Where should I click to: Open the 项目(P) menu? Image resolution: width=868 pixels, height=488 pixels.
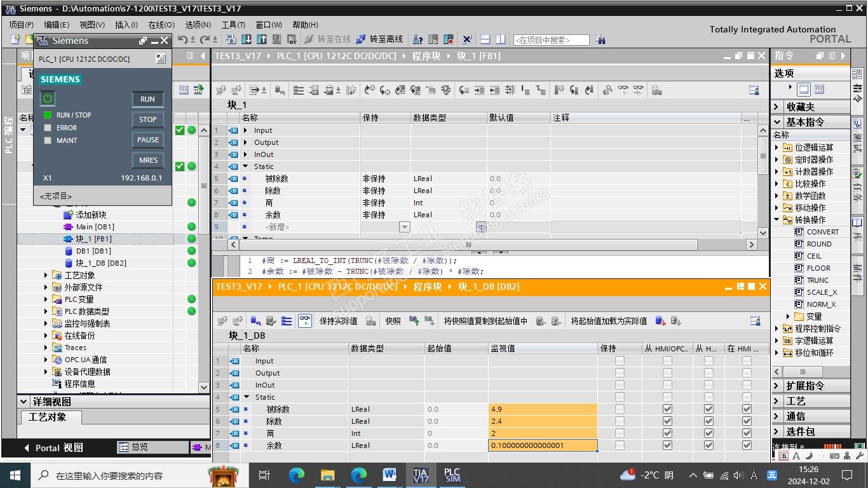[22, 25]
